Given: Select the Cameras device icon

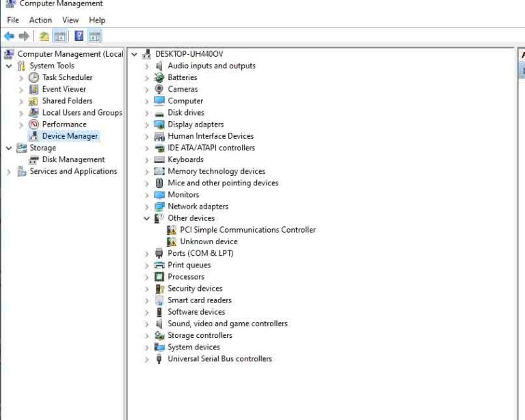Looking at the screenshot, I should pyautogui.click(x=159, y=89).
